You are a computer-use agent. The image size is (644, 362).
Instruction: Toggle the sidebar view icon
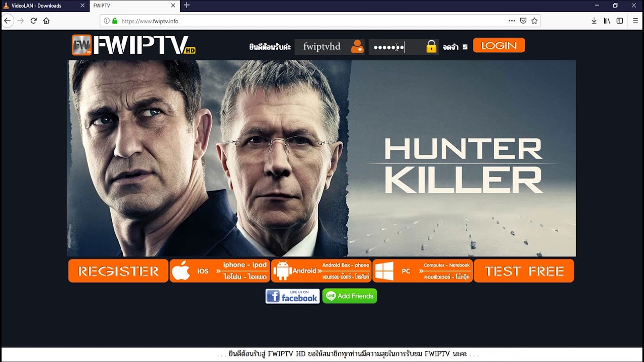click(x=620, y=21)
